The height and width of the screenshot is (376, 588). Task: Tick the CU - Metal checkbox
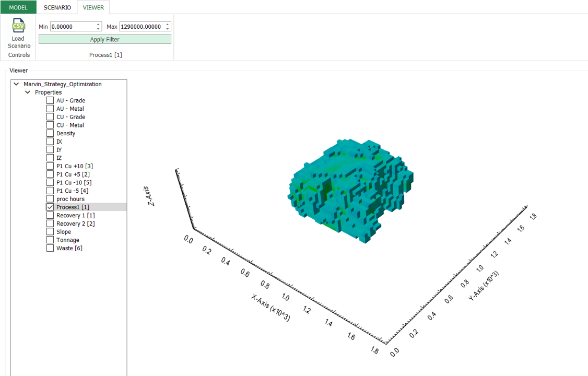coord(50,125)
